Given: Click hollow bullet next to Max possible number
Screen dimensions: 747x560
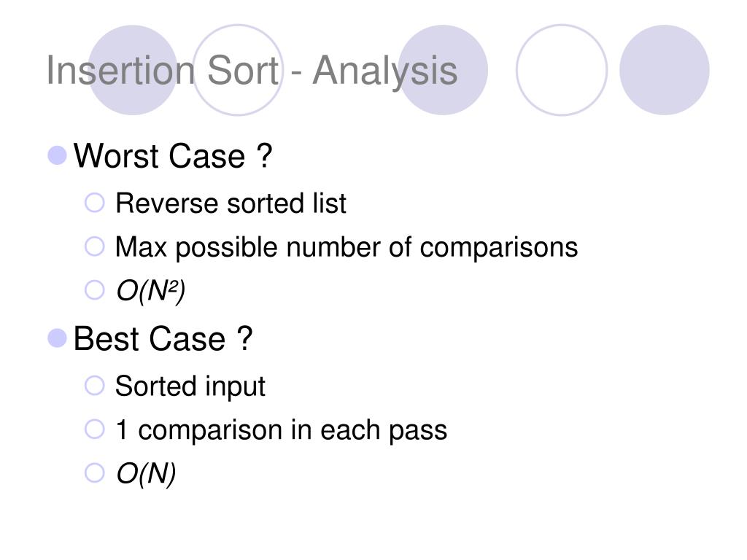Looking at the screenshot, I should click(x=94, y=246).
